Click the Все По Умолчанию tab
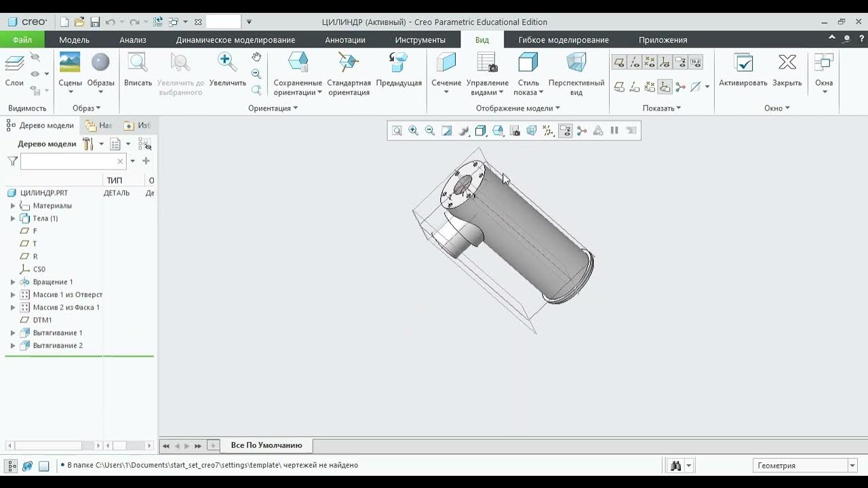Viewport: 868px width, 488px height. [267, 445]
